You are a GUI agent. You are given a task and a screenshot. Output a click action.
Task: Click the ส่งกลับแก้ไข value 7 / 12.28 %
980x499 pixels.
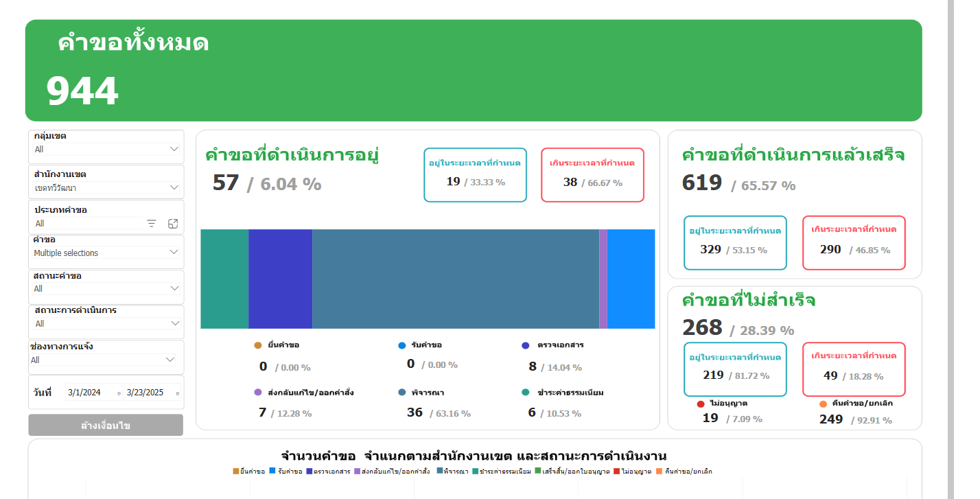[x=285, y=413]
